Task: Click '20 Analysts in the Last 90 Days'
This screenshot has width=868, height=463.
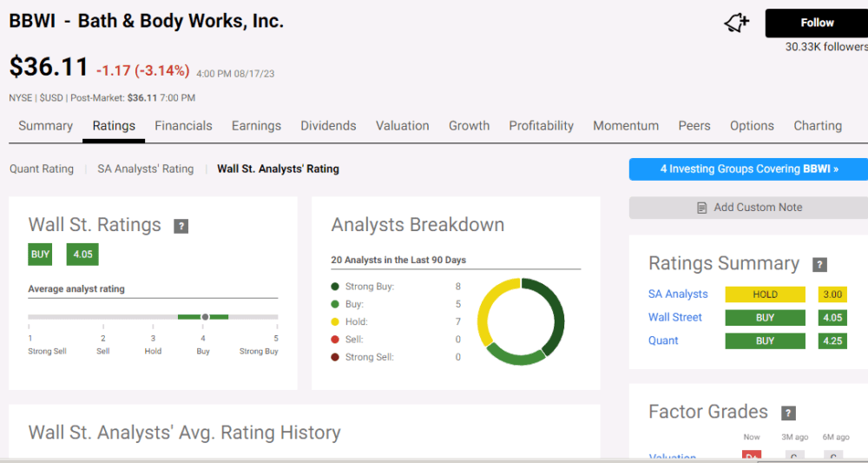Action: 398,260
